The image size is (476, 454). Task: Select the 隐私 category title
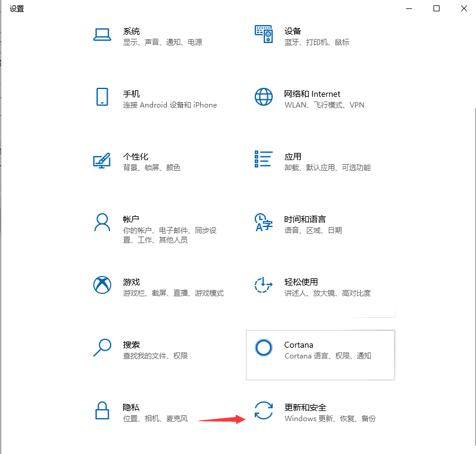tap(131, 407)
